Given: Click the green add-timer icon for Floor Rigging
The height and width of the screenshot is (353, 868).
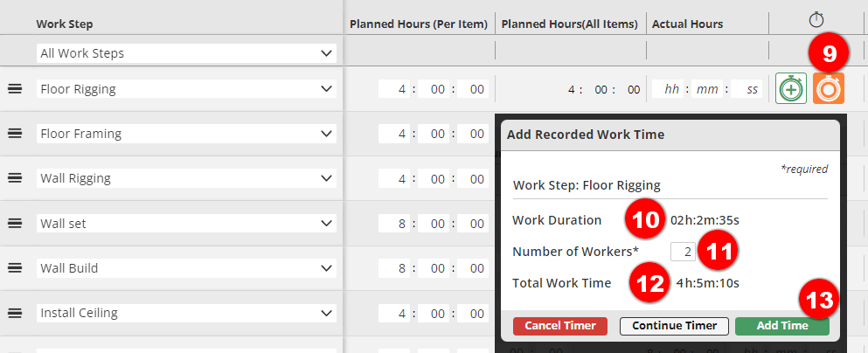Looking at the screenshot, I should click(x=791, y=89).
